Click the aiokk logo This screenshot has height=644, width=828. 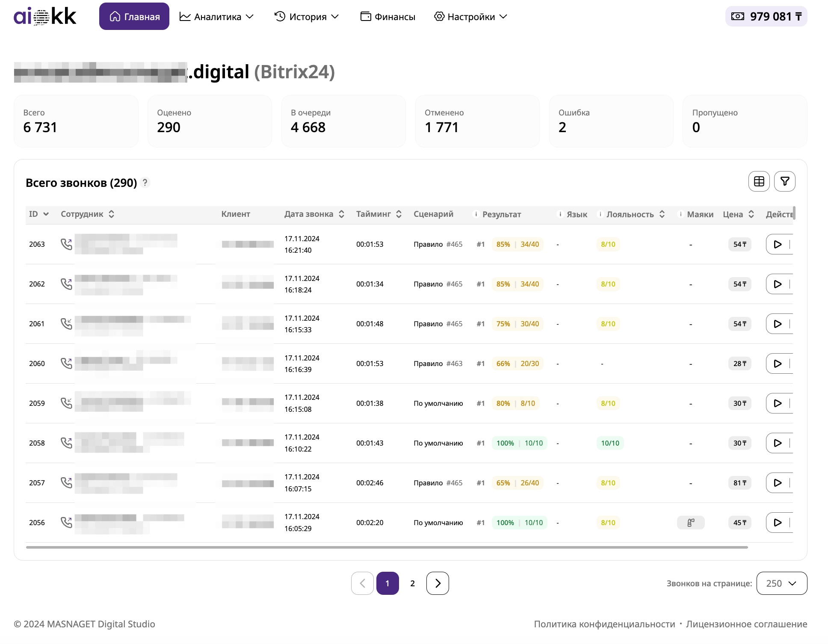(x=45, y=16)
